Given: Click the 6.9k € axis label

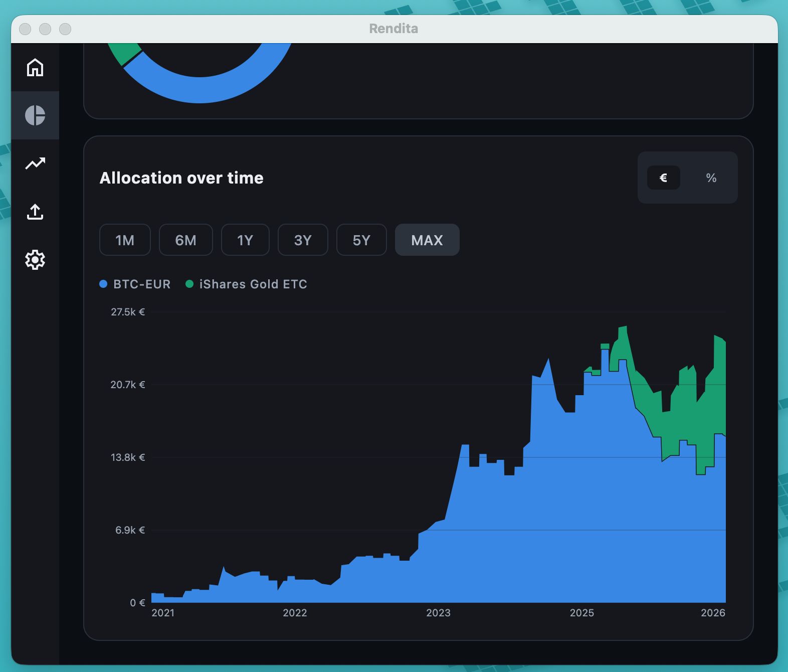Looking at the screenshot, I should coord(130,530).
